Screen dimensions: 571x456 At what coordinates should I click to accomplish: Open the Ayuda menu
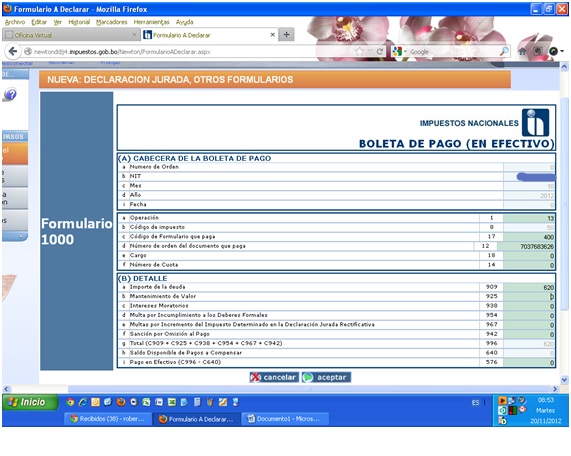click(185, 22)
